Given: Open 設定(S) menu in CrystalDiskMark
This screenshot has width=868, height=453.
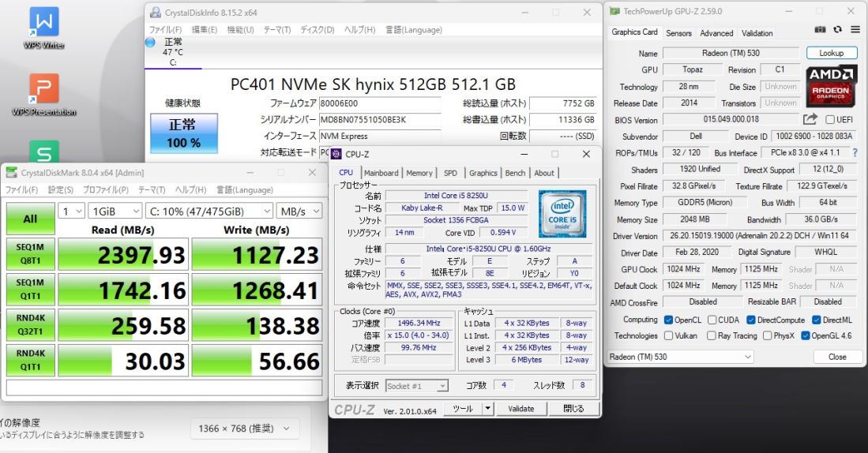Looking at the screenshot, I should 60,189.
